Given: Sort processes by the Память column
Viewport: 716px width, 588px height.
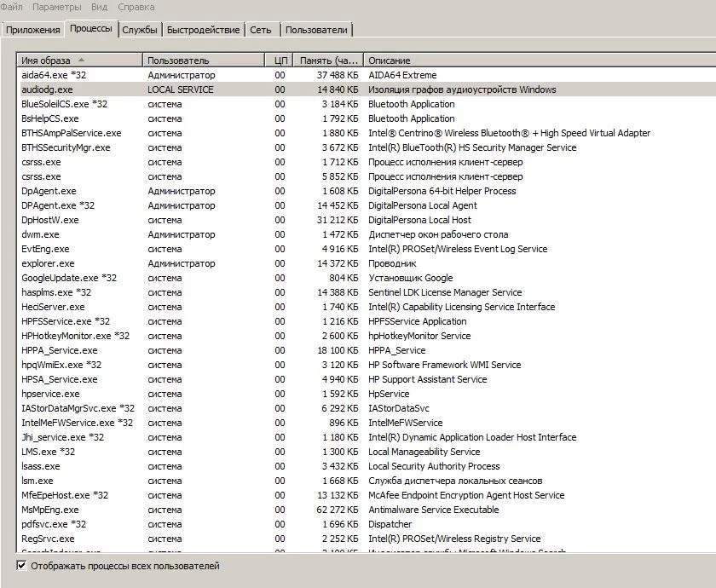Looking at the screenshot, I should 328,60.
